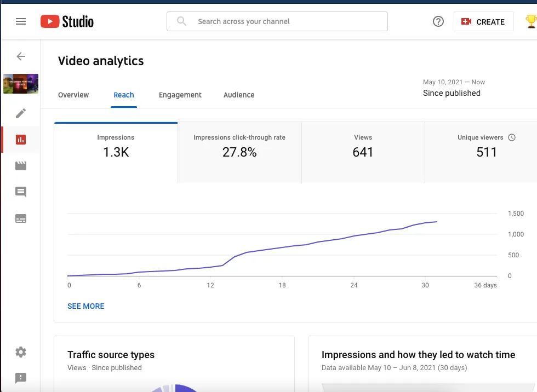Go back using the left arrow
The width and height of the screenshot is (537, 392).
point(21,56)
